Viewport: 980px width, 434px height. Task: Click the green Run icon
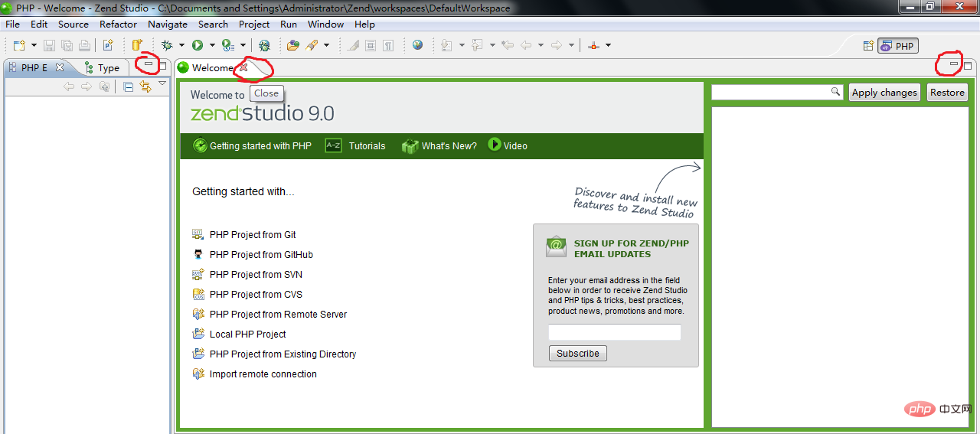click(198, 46)
